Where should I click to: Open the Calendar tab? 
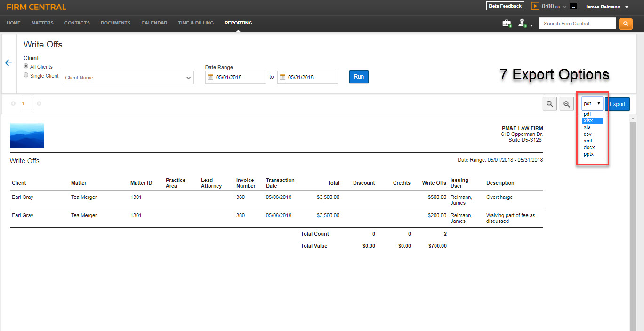tap(154, 23)
